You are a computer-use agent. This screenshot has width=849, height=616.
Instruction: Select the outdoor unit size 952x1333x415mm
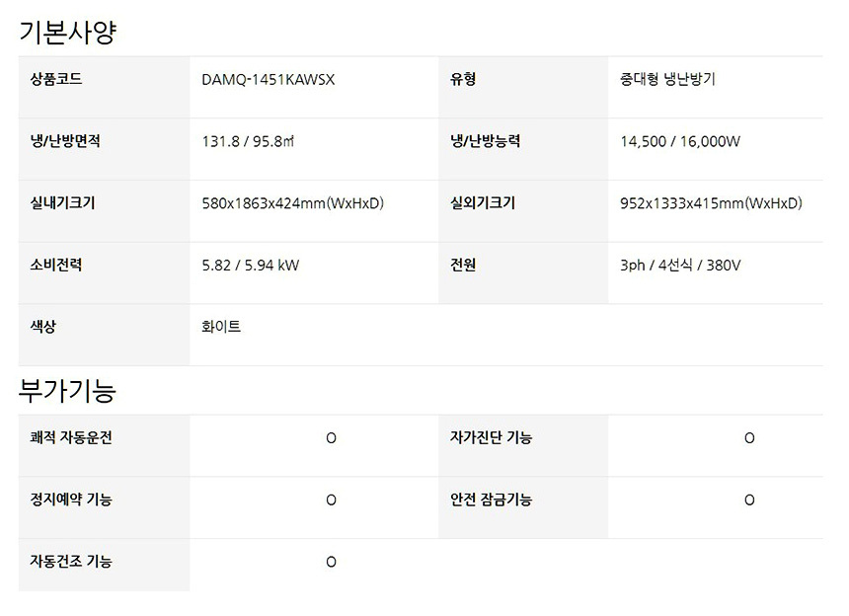[x=711, y=204]
